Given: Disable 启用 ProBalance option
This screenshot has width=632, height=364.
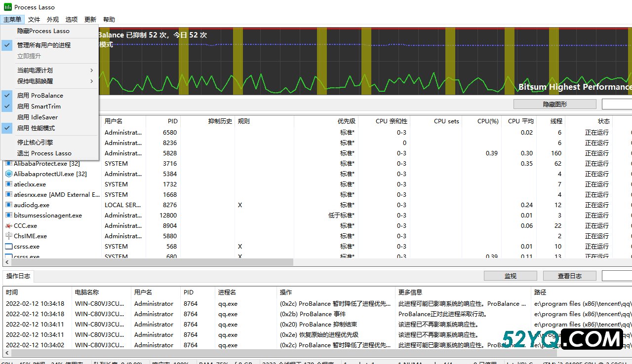Looking at the screenshot, I should click(50, 95).
